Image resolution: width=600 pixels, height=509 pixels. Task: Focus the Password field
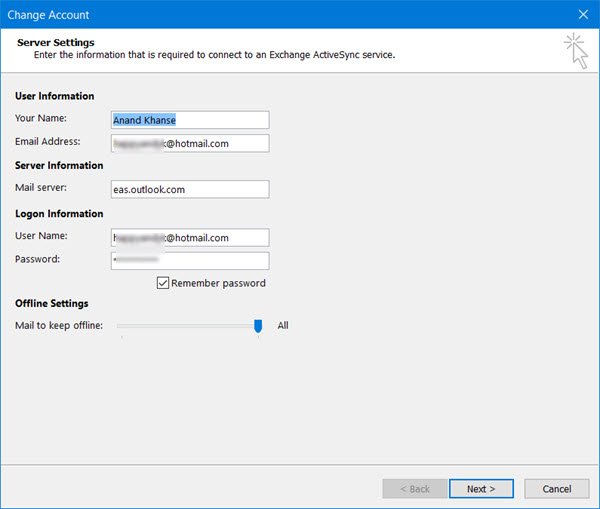(190, 261)
